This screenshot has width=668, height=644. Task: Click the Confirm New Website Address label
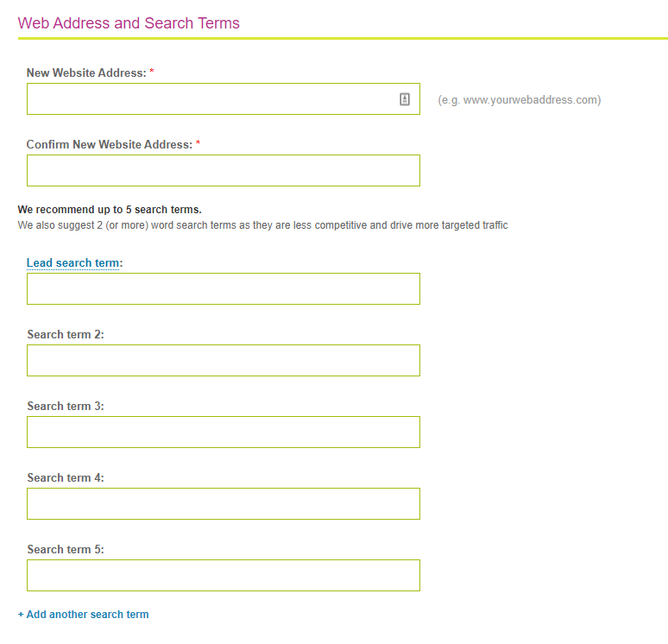point(109,145)
